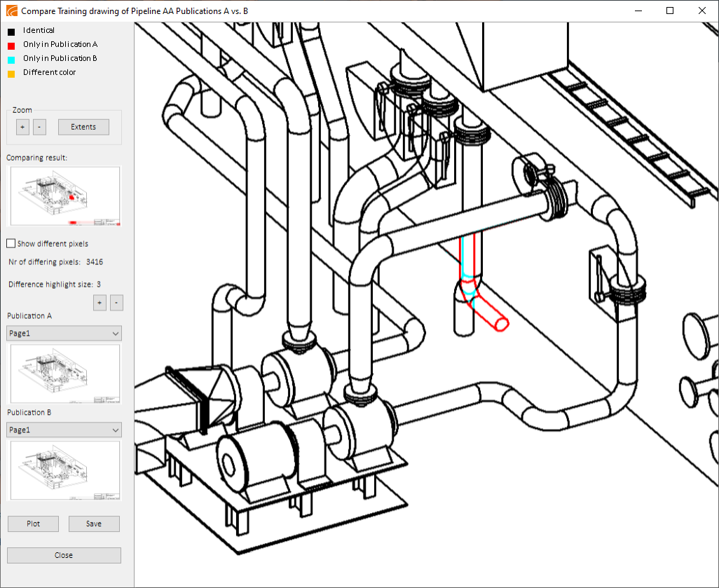Save the comparison result
The width and height of the screenshot is (719, 588).
94,524
